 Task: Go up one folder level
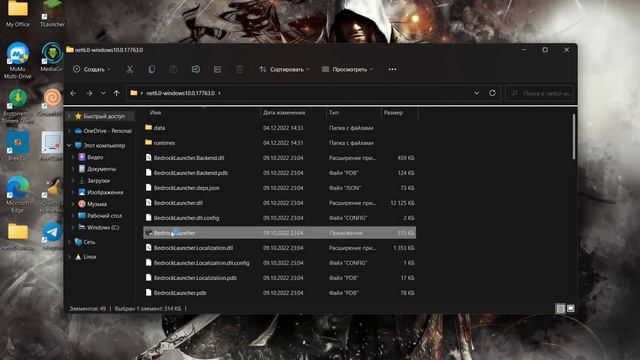(x=116, y=93)
